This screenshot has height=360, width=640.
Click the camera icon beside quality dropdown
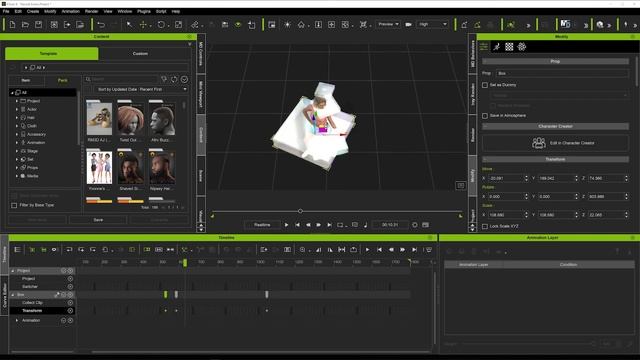408,24
